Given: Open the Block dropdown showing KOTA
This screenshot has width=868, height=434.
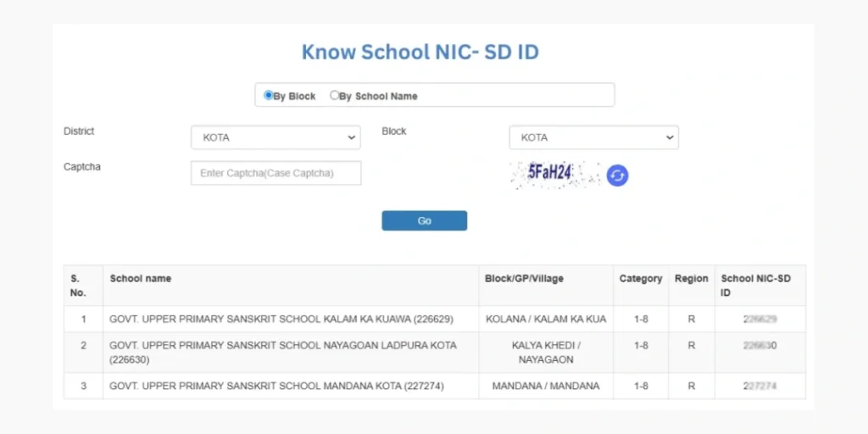Looking at the screenshot, I should click(x=594, y=137).
